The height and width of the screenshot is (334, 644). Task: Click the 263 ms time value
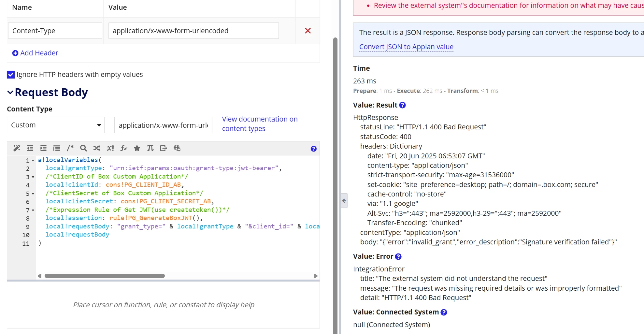tap(365, 81)
